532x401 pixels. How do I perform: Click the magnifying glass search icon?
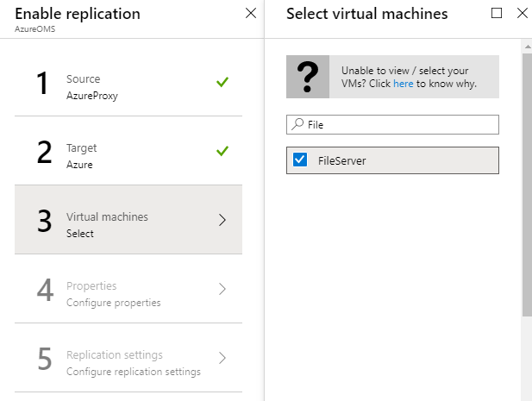(297, 124)
